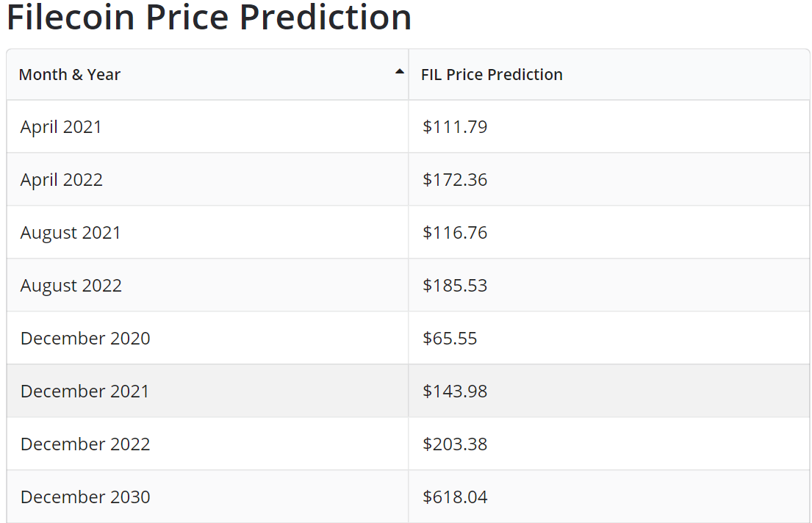Click the August 2021 month cell
Screen dimensions: 812x523
click(208, 233)
